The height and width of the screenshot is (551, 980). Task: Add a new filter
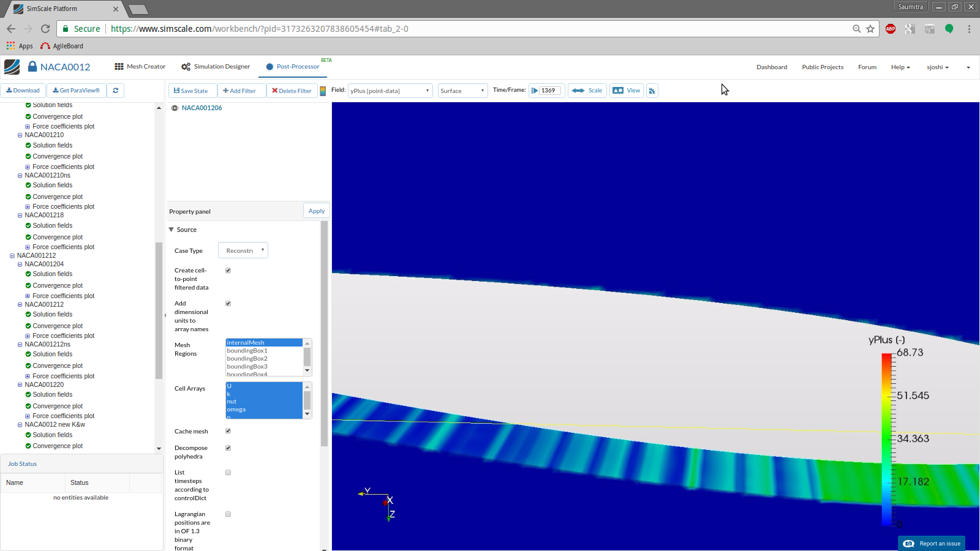click(240, 91)
